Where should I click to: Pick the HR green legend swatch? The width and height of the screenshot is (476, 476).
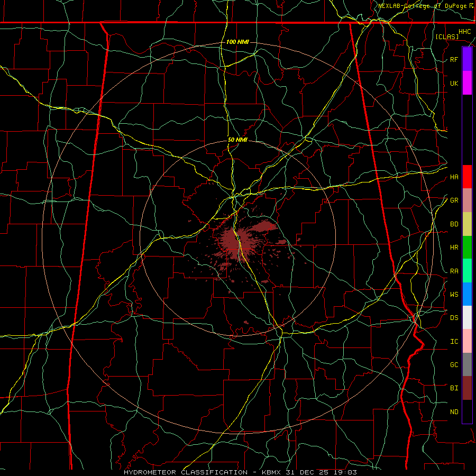467,248
